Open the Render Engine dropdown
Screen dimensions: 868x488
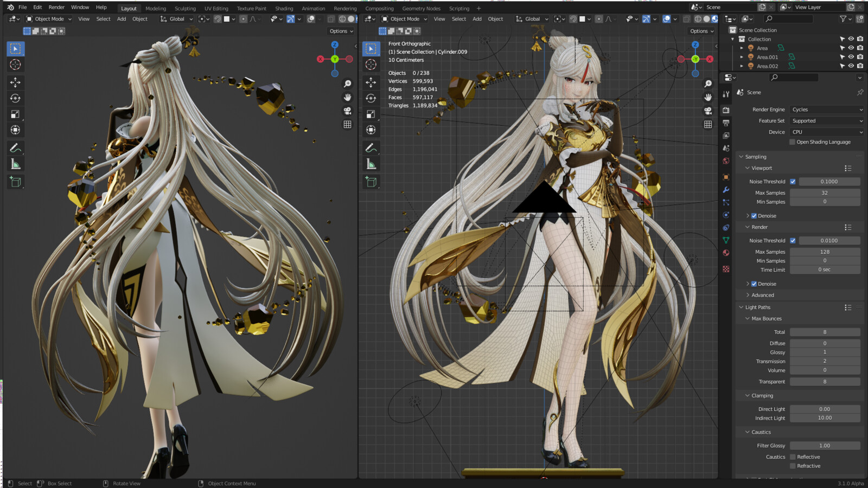point(827,110)
